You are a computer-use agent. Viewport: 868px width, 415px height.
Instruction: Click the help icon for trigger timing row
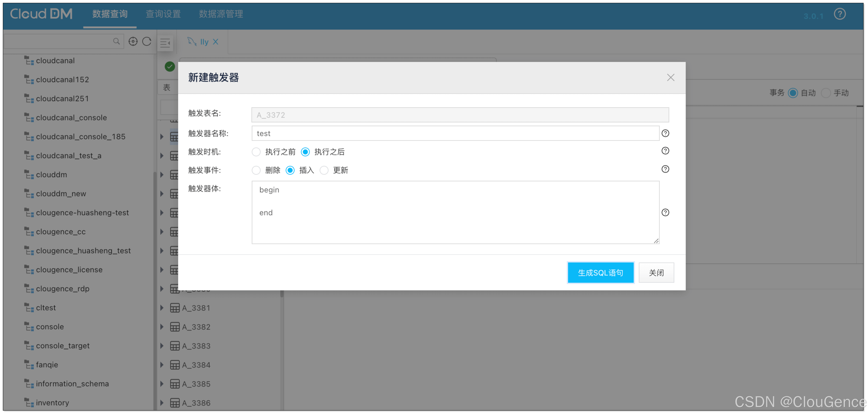pyautogui.click(x=665, y=151)
